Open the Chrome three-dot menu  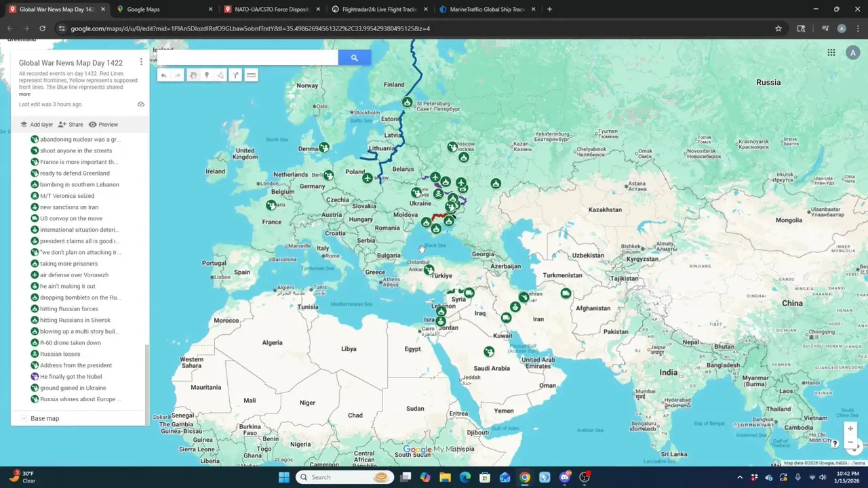click(858, 28)
